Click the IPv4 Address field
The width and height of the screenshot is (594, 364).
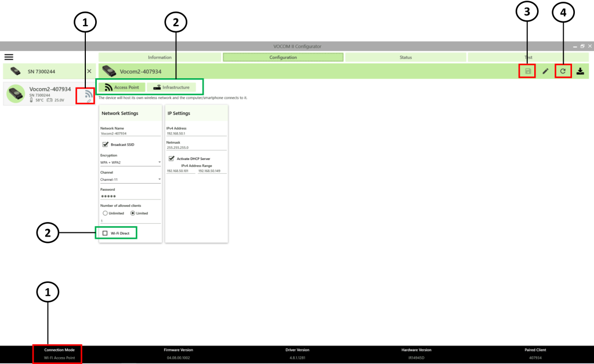(x=196, y=133)
